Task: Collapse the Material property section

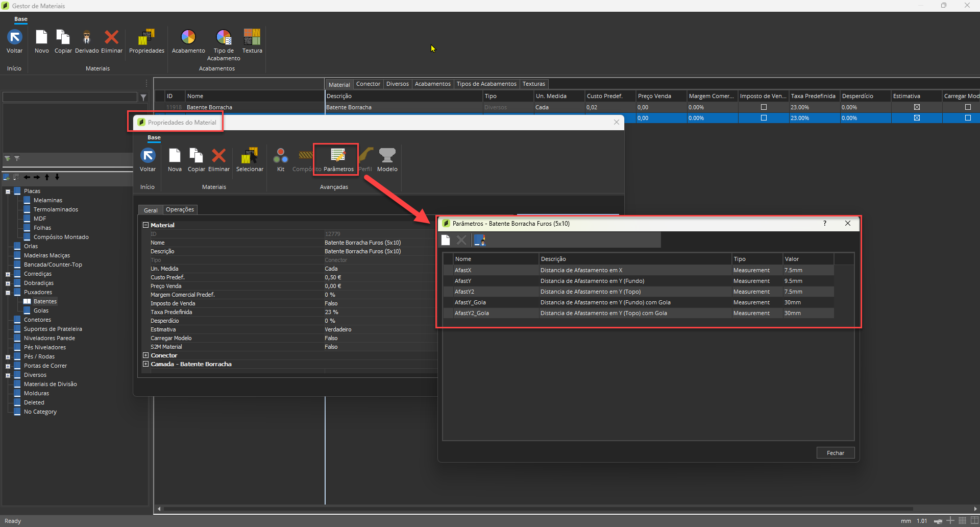Action: (146, 225)
